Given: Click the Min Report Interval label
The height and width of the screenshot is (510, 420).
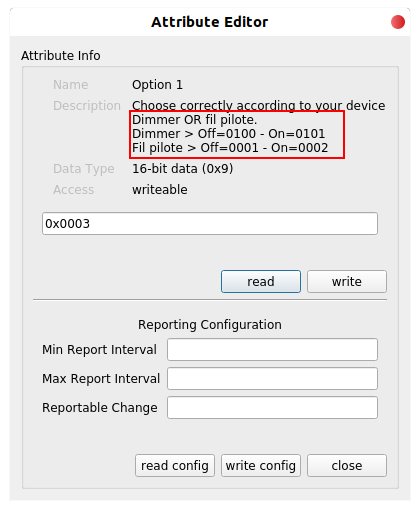Looking at the screenshot, I should click(99, 350).
